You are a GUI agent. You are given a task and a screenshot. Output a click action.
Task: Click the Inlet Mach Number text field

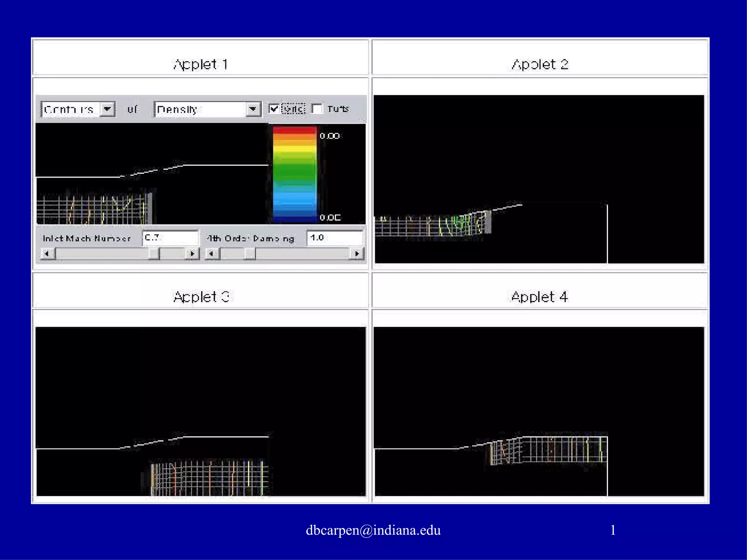point(170,238)
